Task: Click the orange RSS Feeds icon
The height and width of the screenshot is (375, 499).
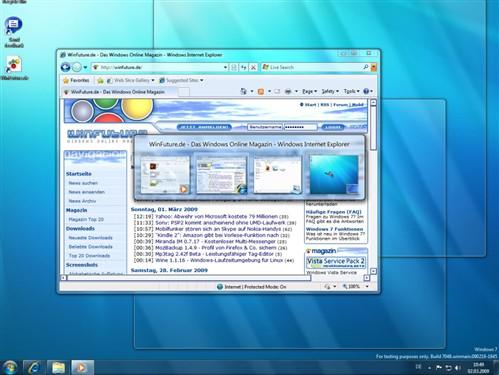Action: (x=261, y=91)
